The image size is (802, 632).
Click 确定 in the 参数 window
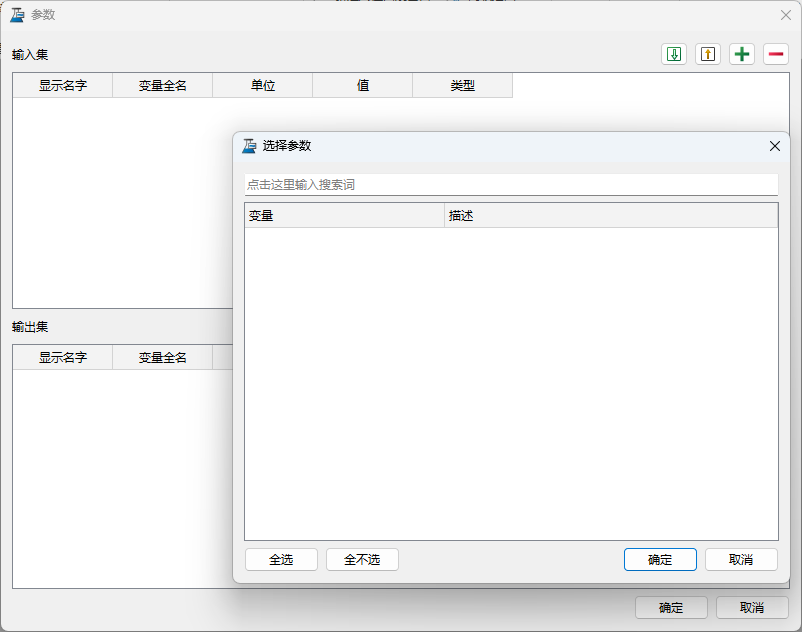(671, 607)
